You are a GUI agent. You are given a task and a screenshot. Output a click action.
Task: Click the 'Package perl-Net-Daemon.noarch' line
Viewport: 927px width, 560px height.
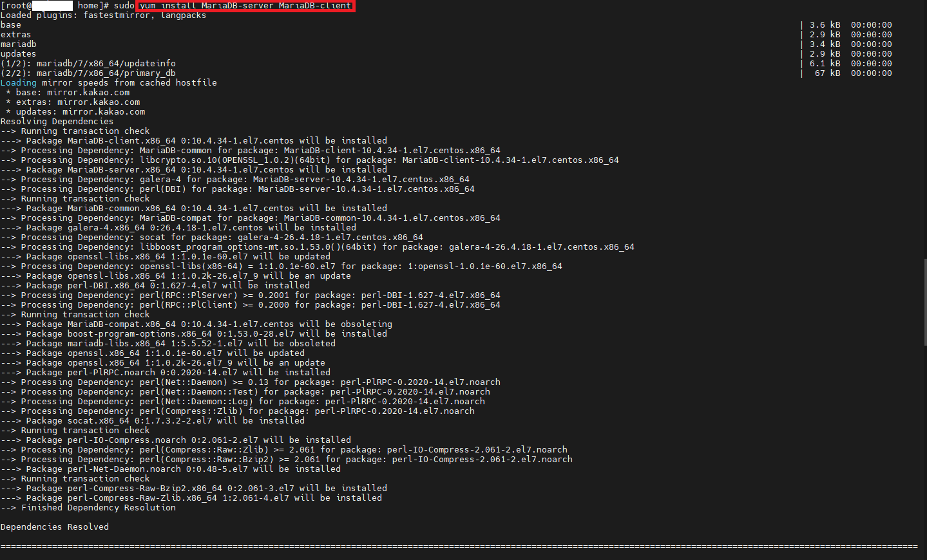[x=171, y=469]
